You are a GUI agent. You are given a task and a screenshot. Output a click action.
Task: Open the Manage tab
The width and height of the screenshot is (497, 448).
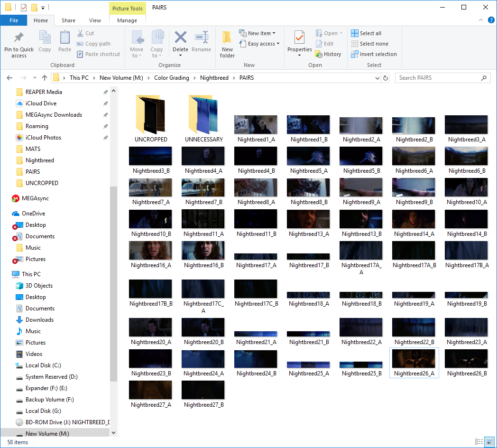[127, 20]
